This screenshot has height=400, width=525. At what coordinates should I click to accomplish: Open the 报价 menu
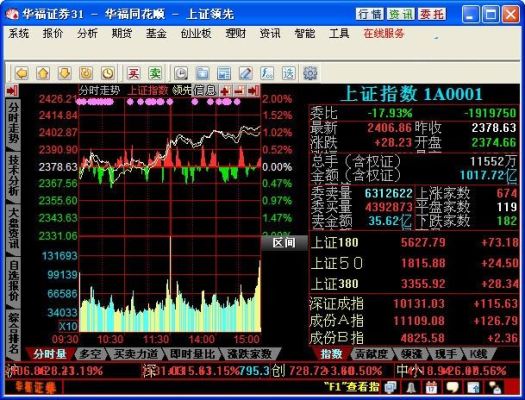(53, 33)
